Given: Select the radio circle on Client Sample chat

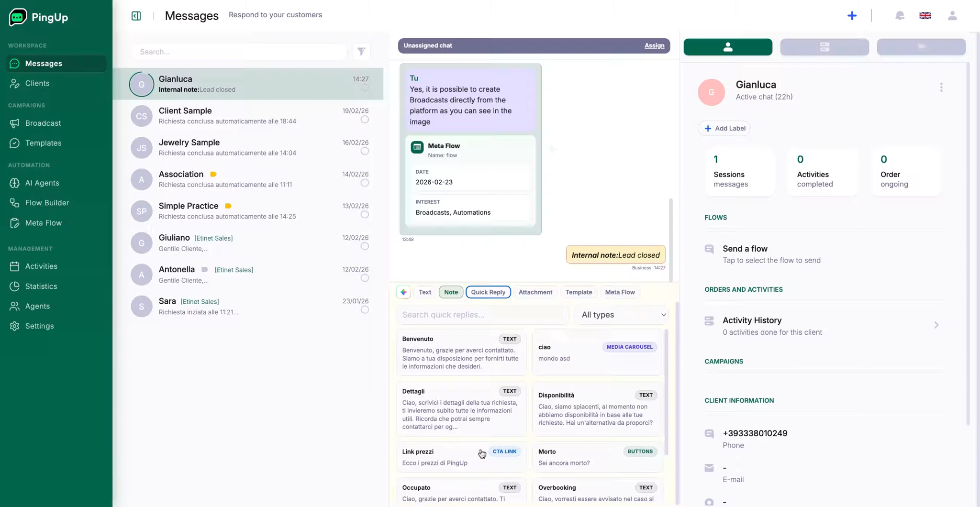Looking at the screenshot, I should 365,120.
